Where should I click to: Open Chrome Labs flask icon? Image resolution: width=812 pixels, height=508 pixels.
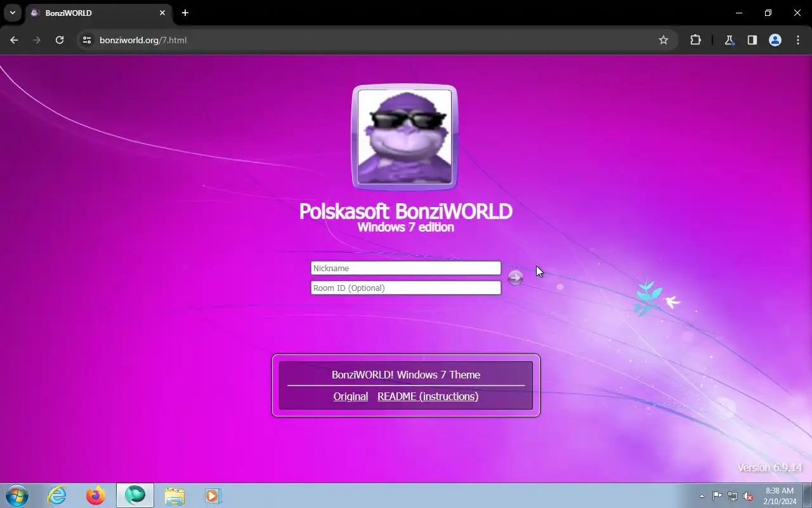(730, 40)
